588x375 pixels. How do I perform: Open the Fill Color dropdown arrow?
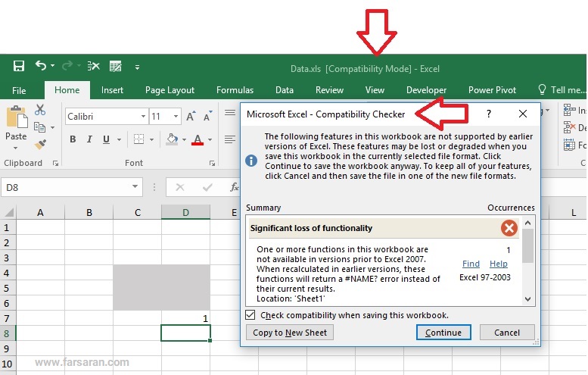[184, 139]
